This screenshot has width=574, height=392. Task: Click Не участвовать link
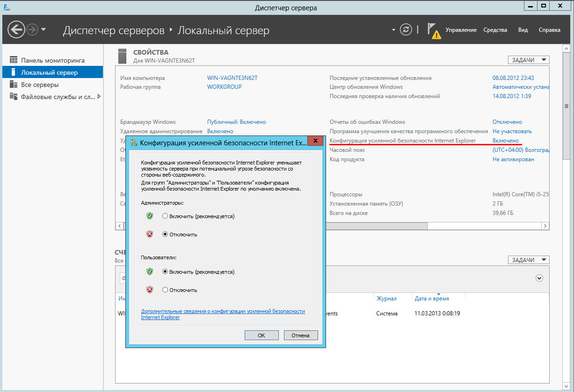pos(512,131)
